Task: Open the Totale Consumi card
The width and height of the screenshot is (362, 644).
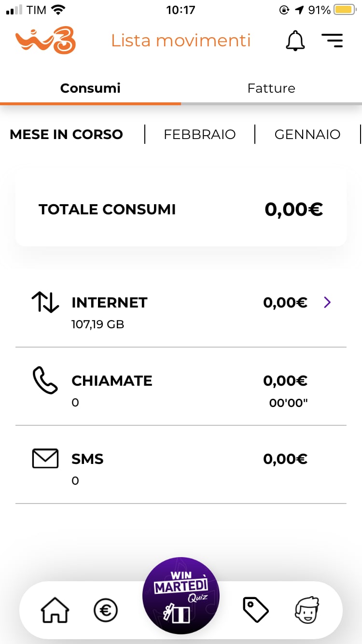Action: pos(181,209)
